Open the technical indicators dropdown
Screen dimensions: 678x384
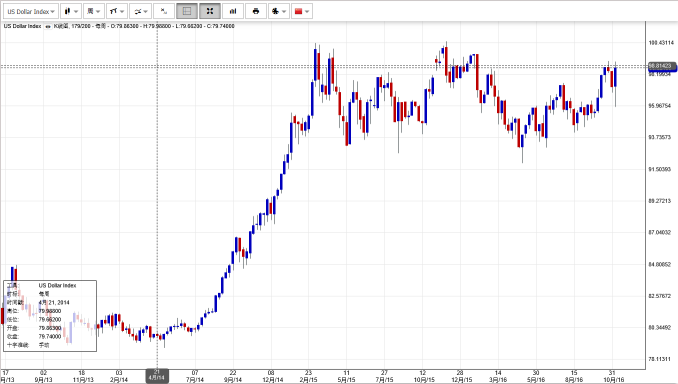tap(140, 11)
